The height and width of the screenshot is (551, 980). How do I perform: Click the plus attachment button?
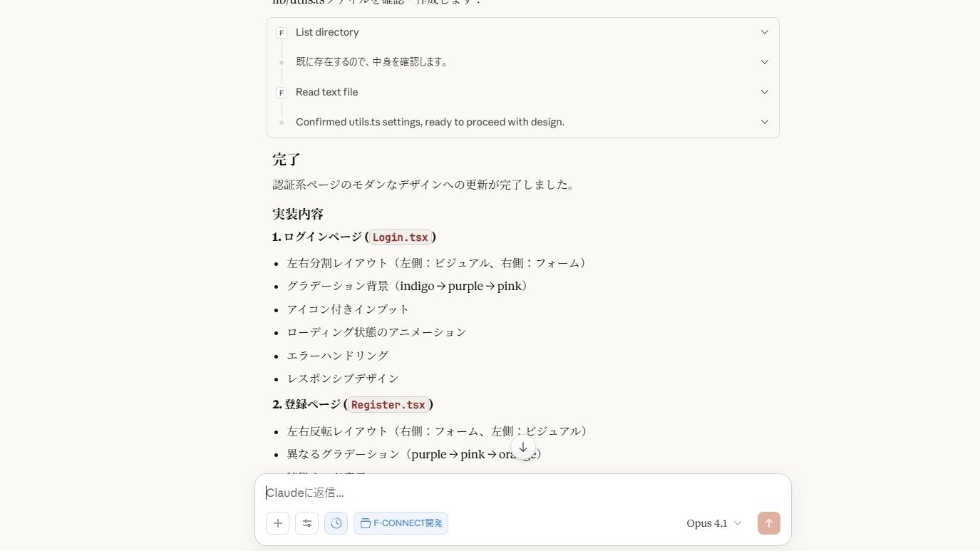tap(278, 523)
